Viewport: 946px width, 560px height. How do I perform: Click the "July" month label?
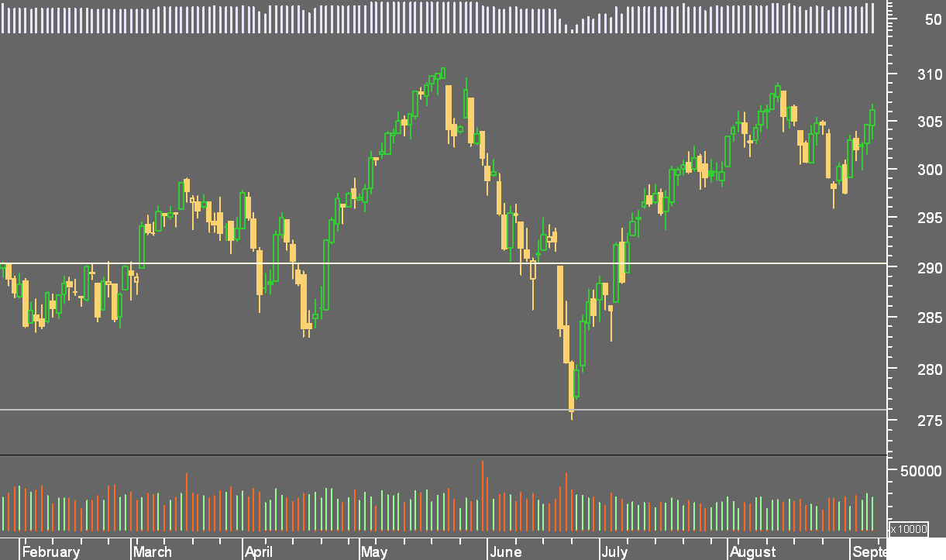(x=614, y=552)
